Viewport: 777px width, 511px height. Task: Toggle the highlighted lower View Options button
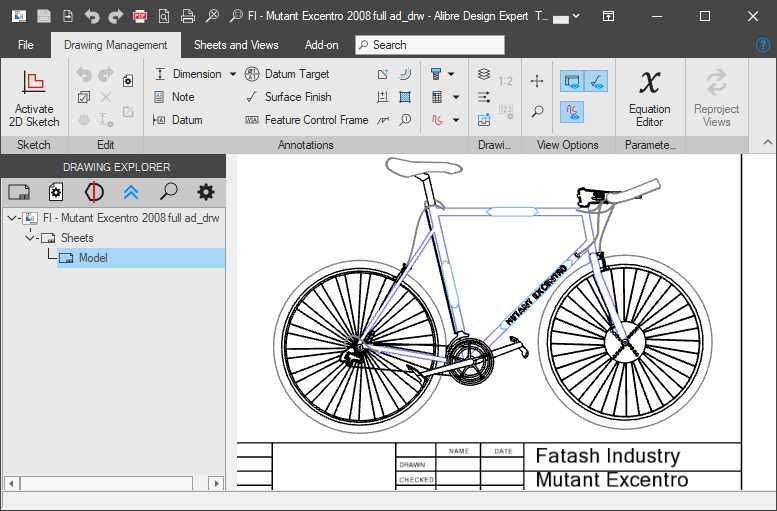pyautogui.click(x=573, y=112)
